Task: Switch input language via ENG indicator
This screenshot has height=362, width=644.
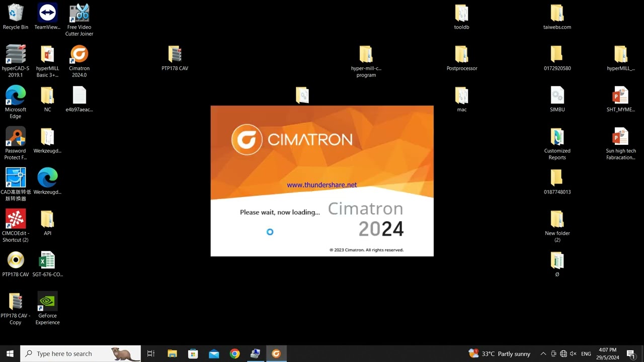Action: coord(586,353)
